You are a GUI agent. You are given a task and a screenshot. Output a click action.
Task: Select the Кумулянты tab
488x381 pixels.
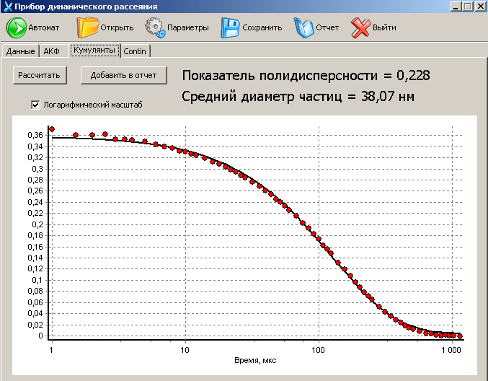coord(95,50)
